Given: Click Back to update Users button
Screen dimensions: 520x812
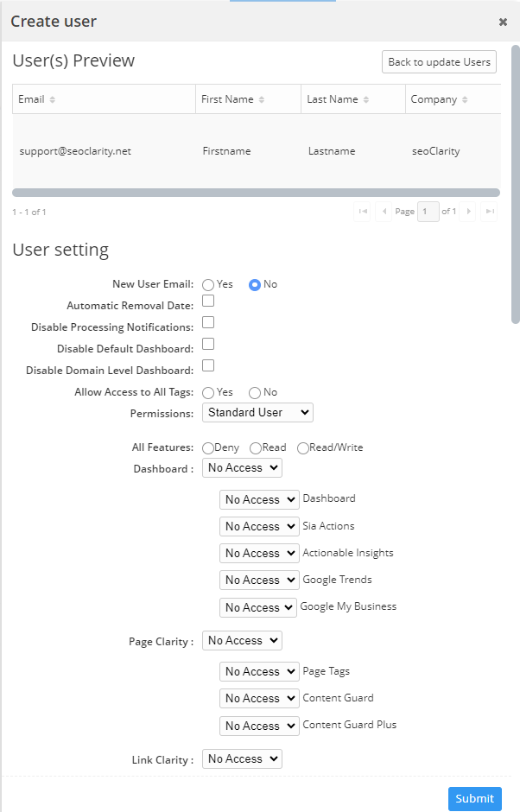Looking at the screenshot, I should [x=439, y=62].
